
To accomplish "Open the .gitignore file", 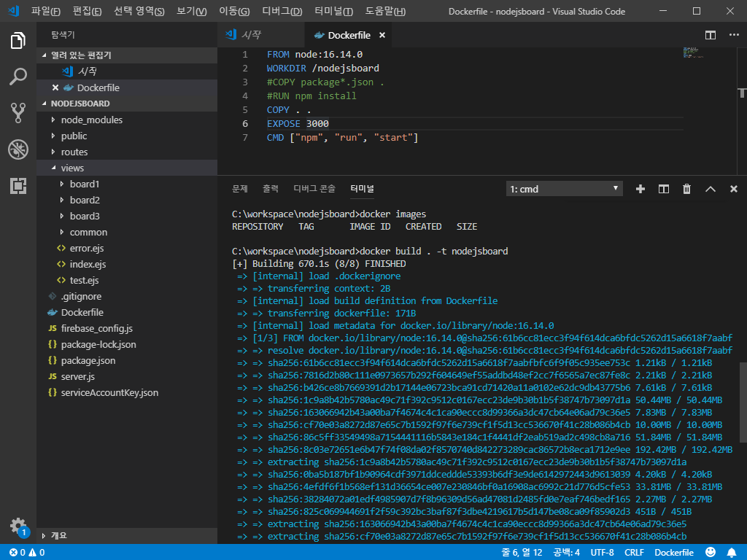I will [x=127, y=296].
